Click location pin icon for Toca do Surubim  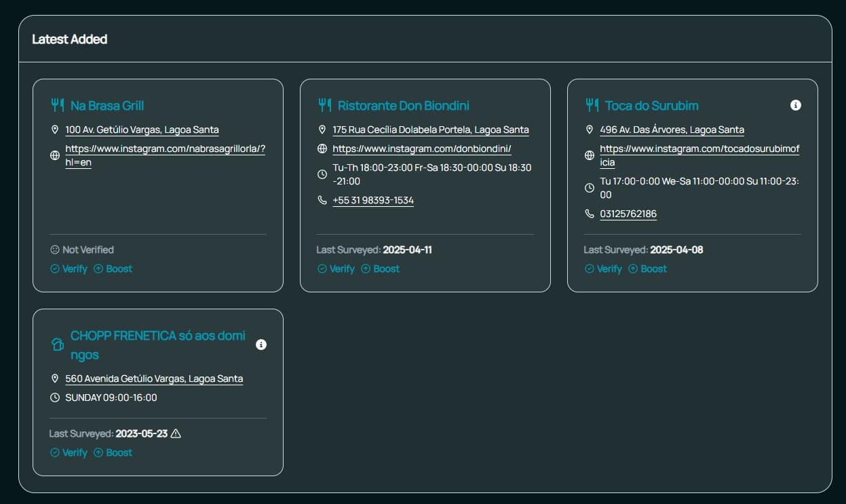pos(590,130)
